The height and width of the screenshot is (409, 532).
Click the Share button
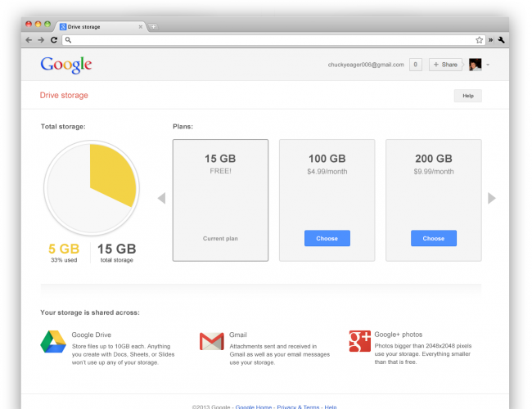tap(445, 65)
